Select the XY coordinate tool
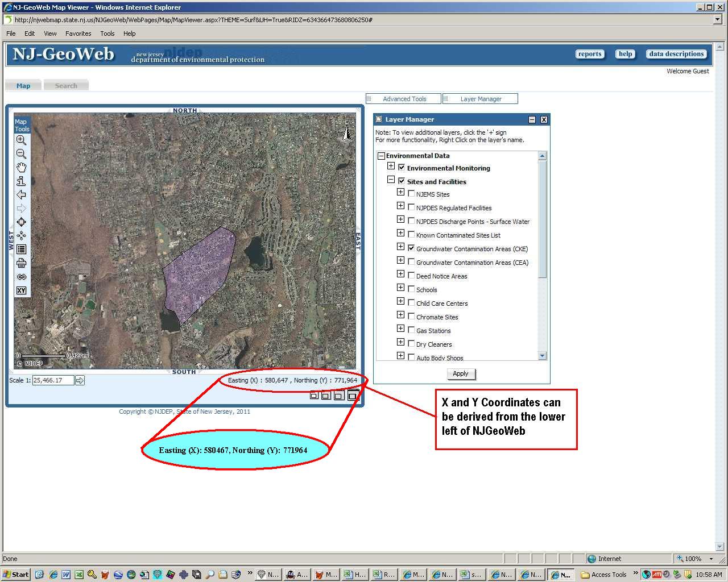The height and width of the screenshot is (582, 728). [21, 290]
